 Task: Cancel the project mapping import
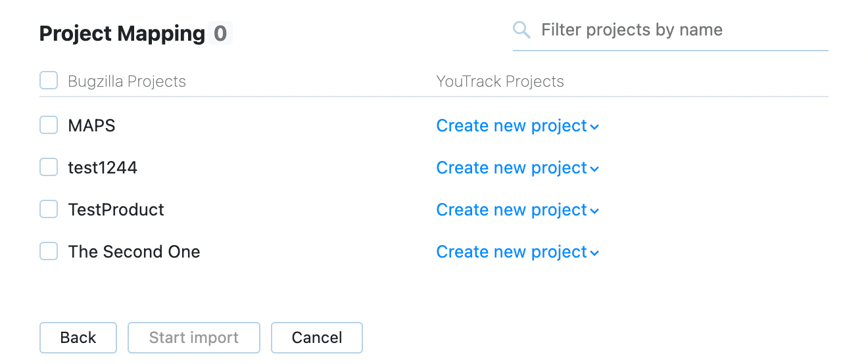[317, 338]
